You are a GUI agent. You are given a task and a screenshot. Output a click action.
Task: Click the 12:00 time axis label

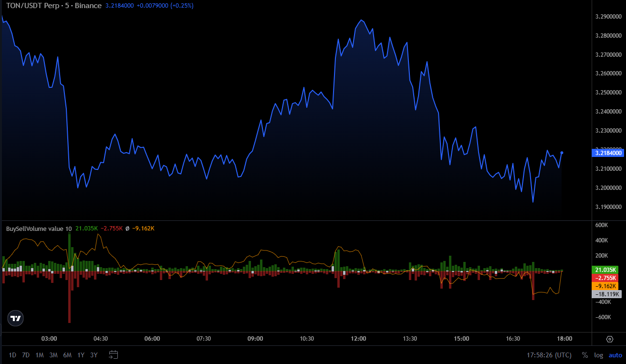[358, 339]
